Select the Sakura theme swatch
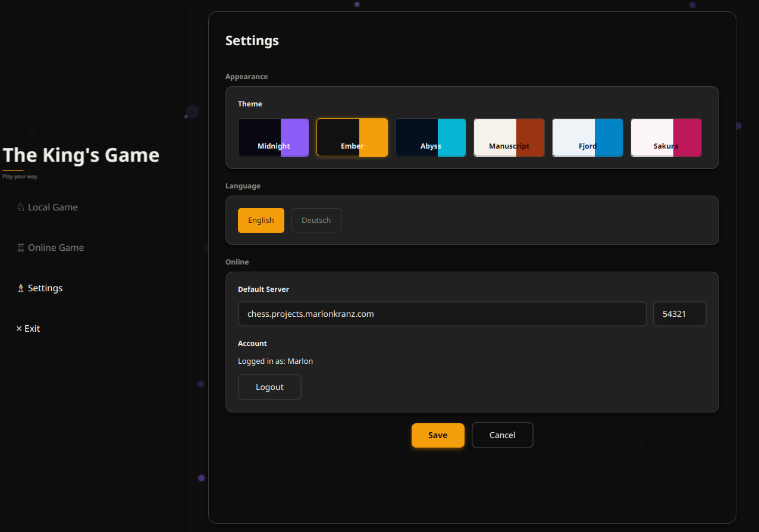This screenshot has width=759, height=532. pos(666,137)
